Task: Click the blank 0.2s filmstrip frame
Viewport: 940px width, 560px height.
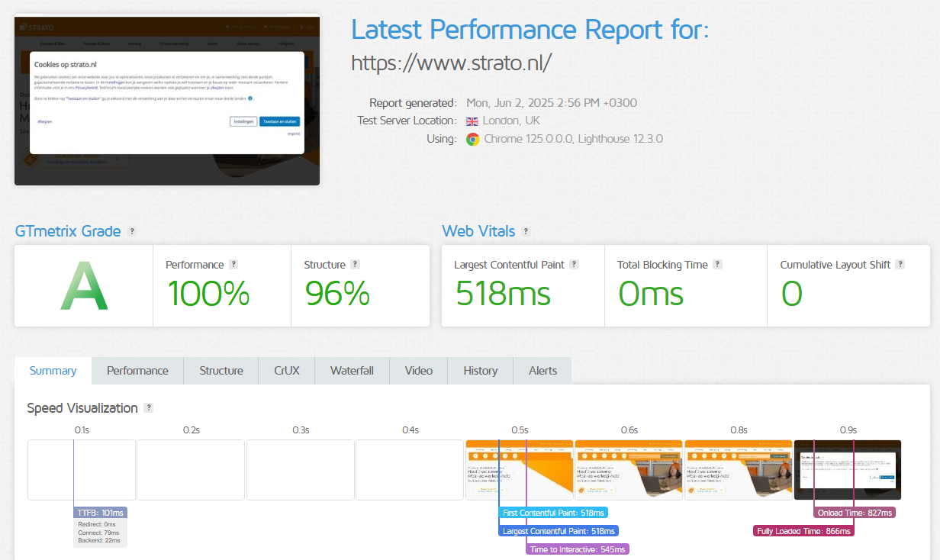Action: 191,470
